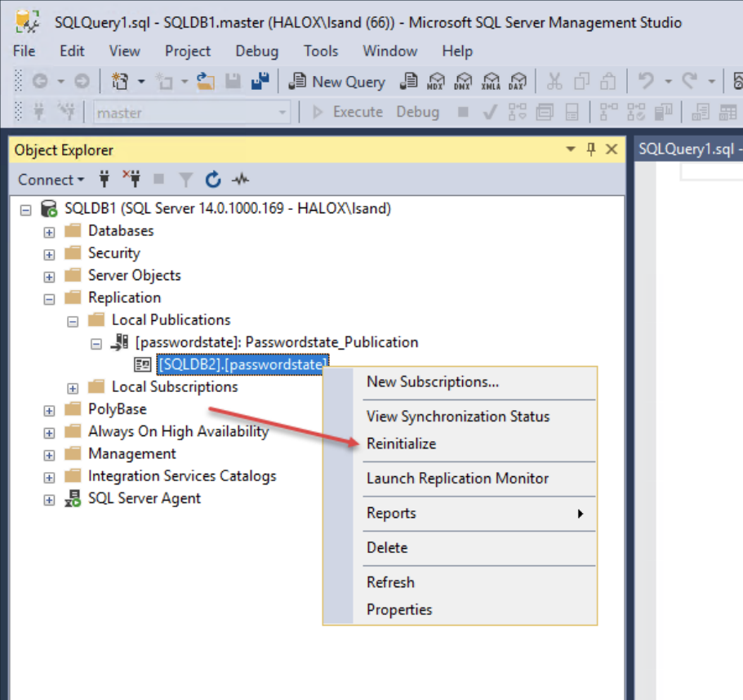The width and height of the screenshot is (743, 700).
Task: Select the Passwordstate_Publication tree item
Action: (x=277, y=342)
